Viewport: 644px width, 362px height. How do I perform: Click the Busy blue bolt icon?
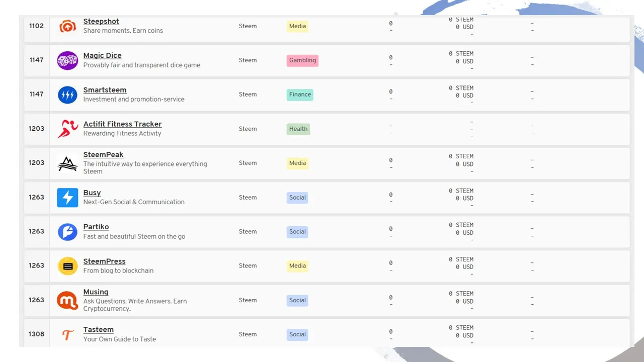(67, 198)
